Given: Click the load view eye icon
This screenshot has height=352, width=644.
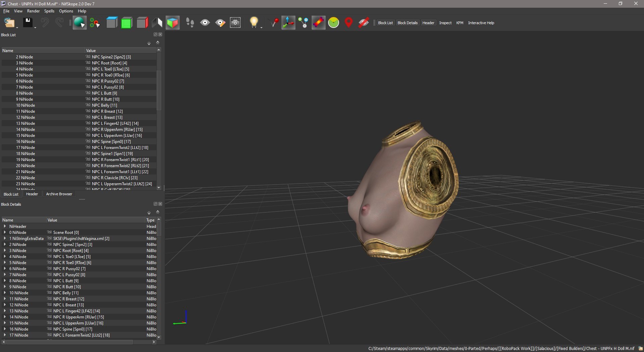Looking at the screenshot, I should pos(205,23).
